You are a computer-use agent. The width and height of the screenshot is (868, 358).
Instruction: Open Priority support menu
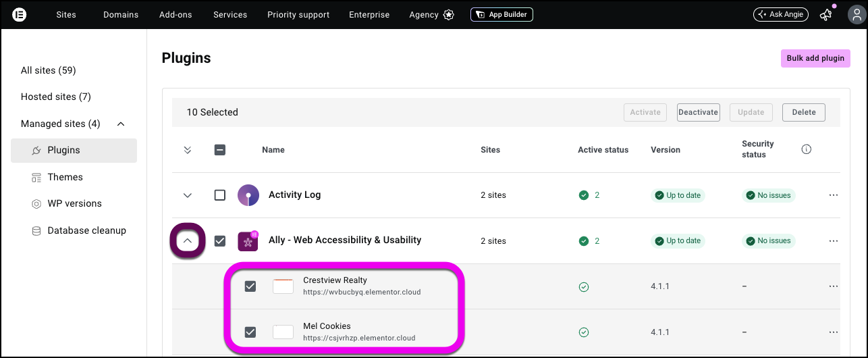(x=298, y=14)
